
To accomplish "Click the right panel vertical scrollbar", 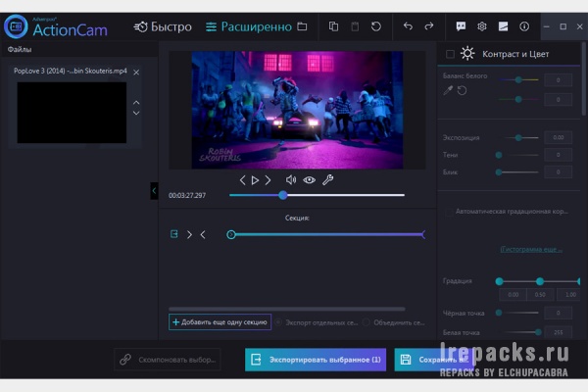I will (583, 78).
